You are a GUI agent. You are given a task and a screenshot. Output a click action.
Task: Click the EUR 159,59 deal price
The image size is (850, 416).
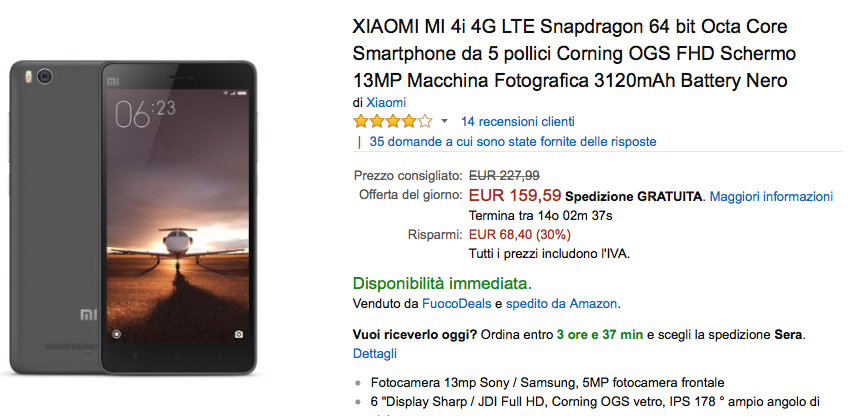515,196
